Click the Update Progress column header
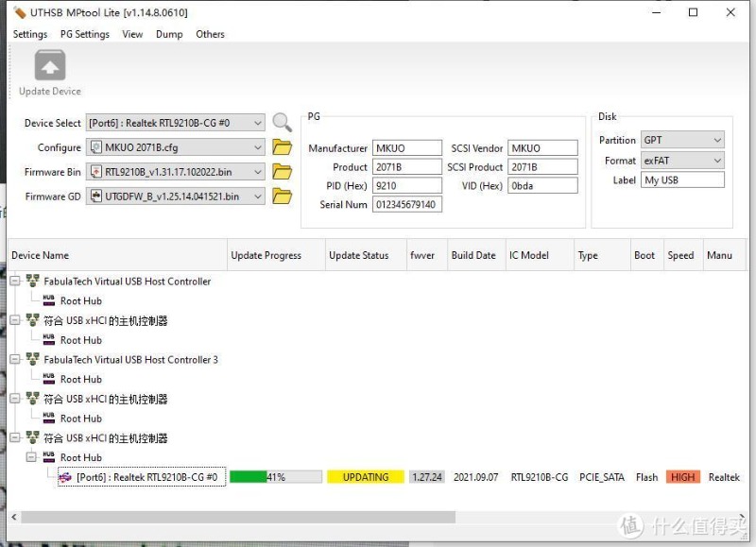Viewport: 756px width, 547px height. pos(266,256)
